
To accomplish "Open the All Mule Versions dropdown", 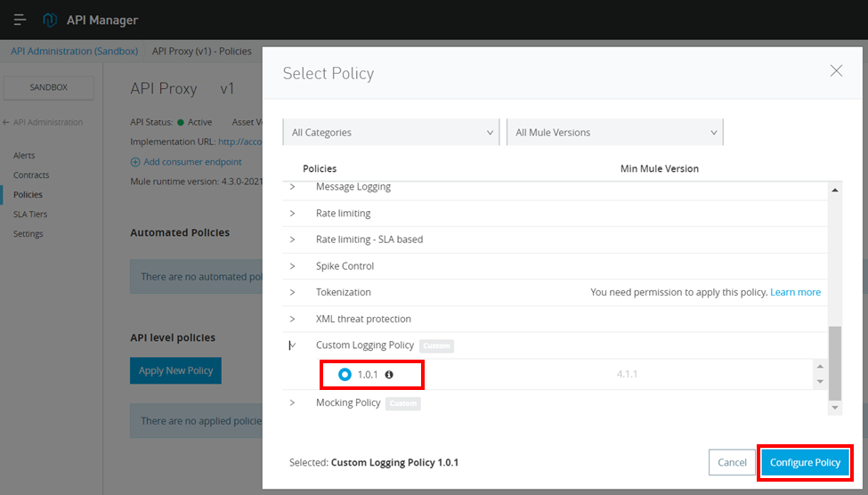I will 615,133.
